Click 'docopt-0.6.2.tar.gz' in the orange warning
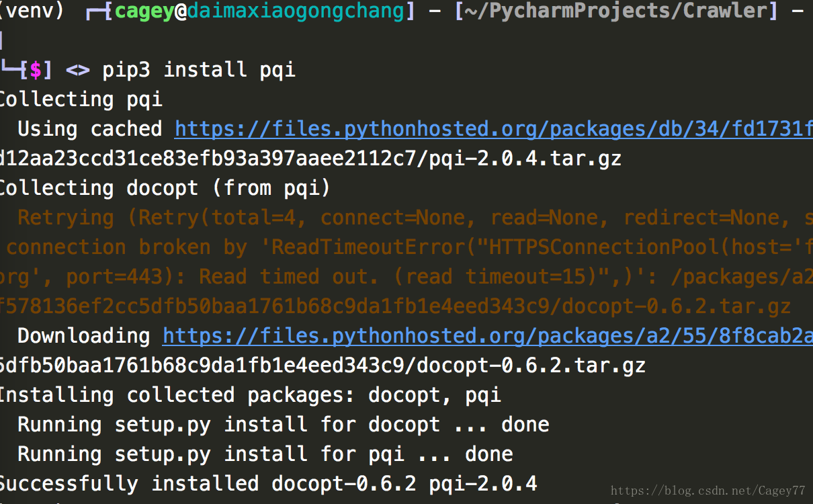Screen dimensions: 813x504 tap(676, 306)
